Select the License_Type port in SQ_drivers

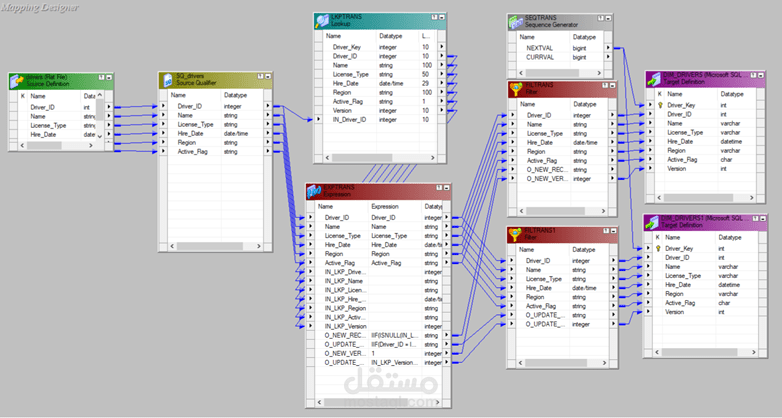(196, 124)
